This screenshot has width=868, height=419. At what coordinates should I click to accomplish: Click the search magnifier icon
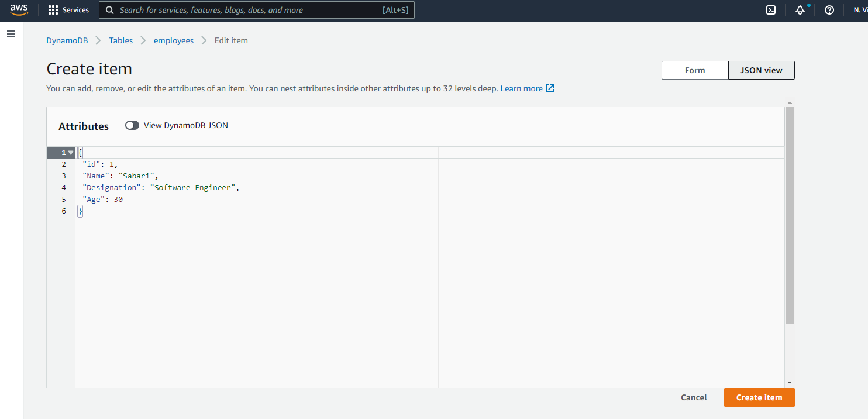(x=109, y=10)
